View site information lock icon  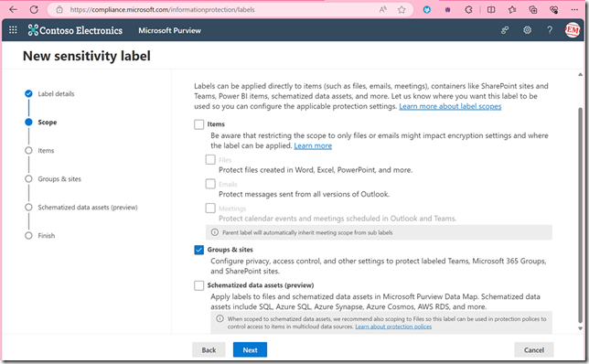pyautogui.click(x=59, y=9)
